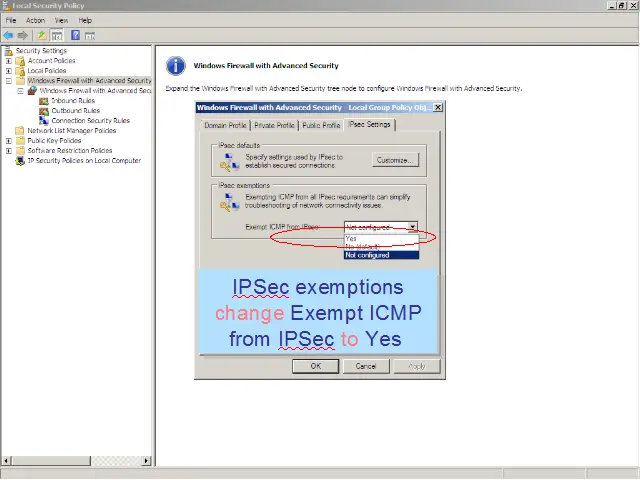
Task: Switch to the Public Profile tab
Action: (321, 125)
